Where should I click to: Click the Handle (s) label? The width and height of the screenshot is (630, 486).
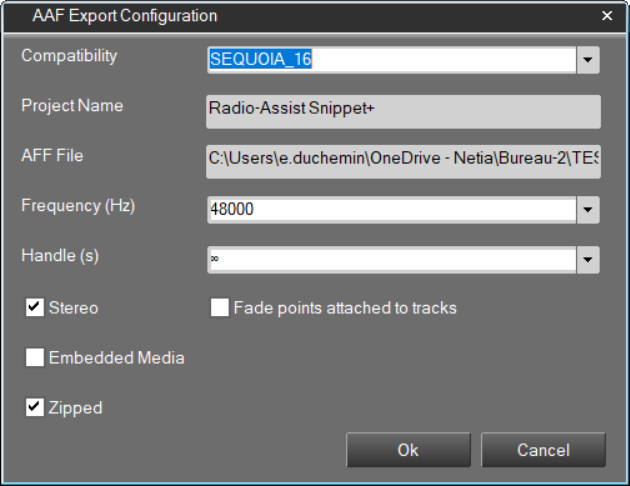click(x=60, y=256)
